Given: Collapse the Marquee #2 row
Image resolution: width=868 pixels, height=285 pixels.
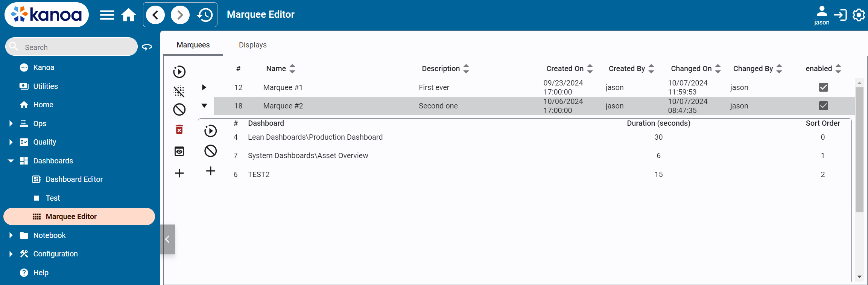Looking at the screenshot, I should pos(204,106).
